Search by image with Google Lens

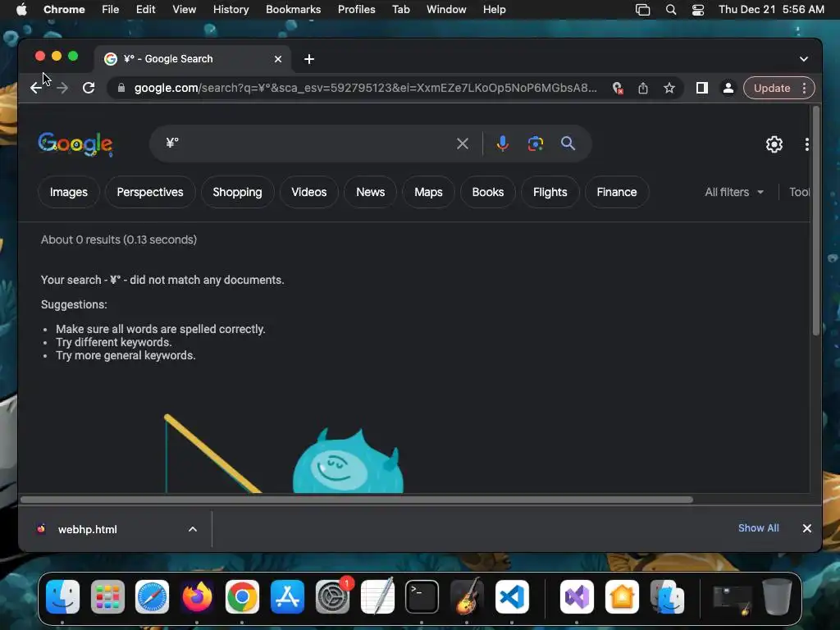pos(535,144)
